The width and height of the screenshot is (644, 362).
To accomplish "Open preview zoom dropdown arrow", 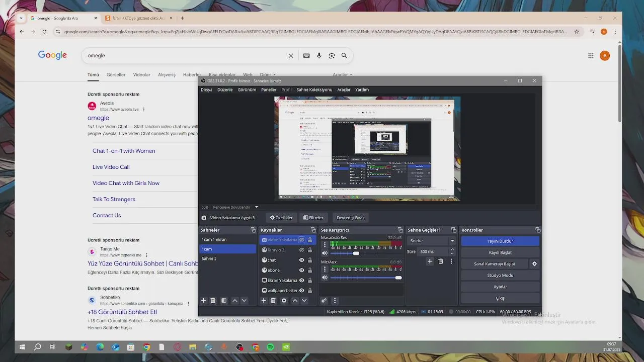I will click(257, 207).
